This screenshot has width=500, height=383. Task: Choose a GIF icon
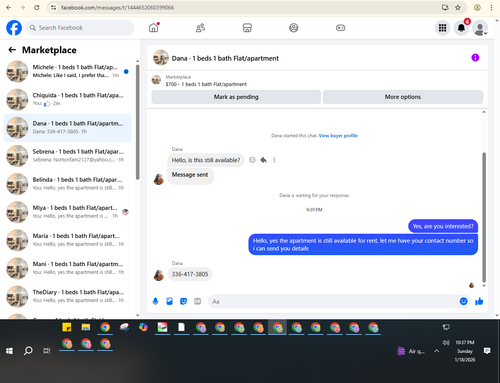coord(197,301)
